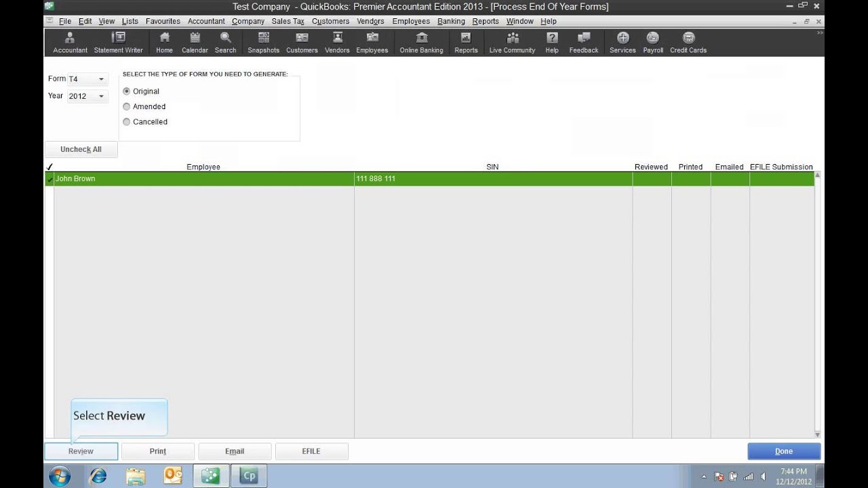Open the Employees center icon
Screen dimensions: 868x488
(372, 42)
